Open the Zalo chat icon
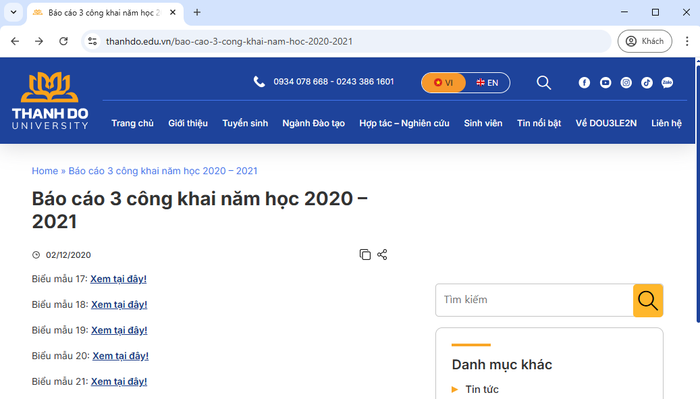This screenshot has height=399, width=700. point(667,83)
